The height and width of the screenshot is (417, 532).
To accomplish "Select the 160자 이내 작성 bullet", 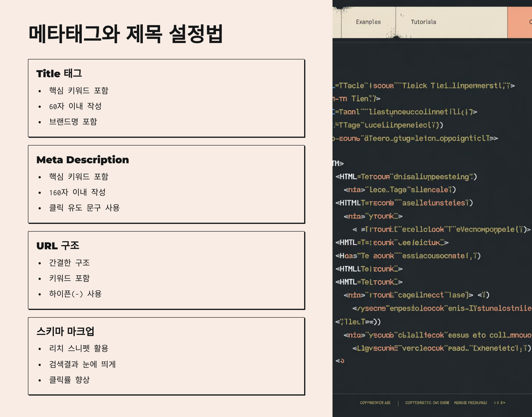I will (x=77, y=192).
